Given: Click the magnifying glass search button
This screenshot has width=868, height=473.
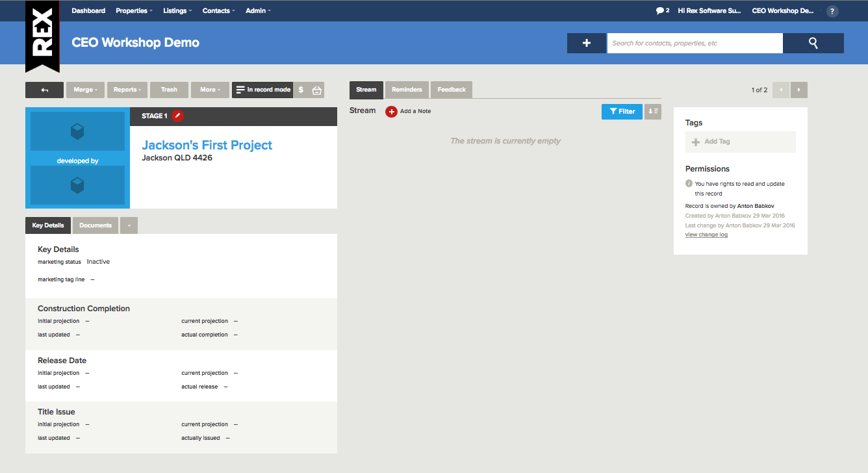Looking at the screenshot, I should click(813, 43).
